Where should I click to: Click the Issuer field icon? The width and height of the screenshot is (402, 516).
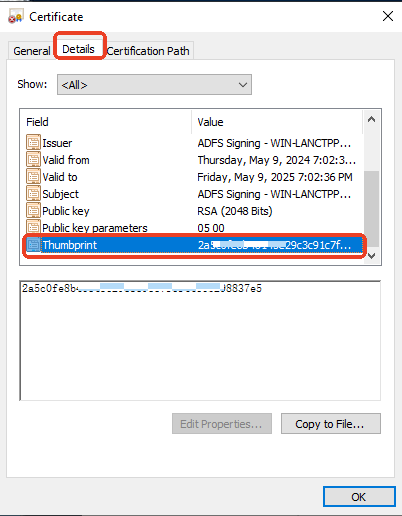[33, 143]
